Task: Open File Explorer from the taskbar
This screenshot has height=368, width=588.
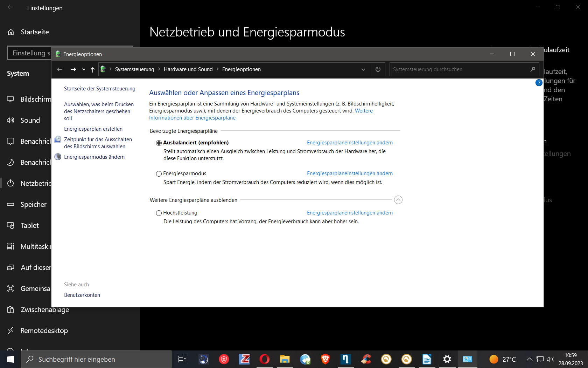Action: (285, 359)
